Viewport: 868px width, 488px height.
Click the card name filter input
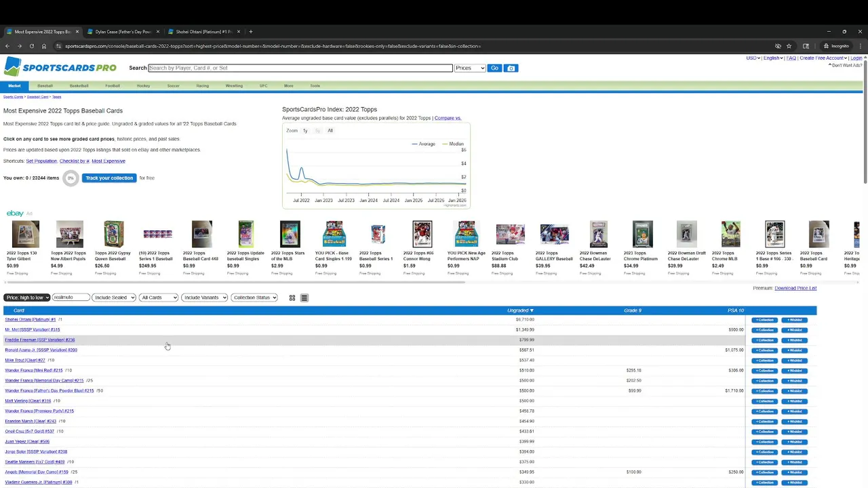71,298
